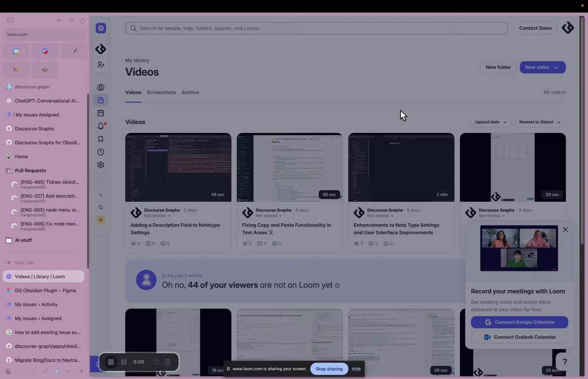This screenshot has height=379, width=588.
Task: Open the DG Obsidian Plugin – Figma tab
Action: coord(44,290)
